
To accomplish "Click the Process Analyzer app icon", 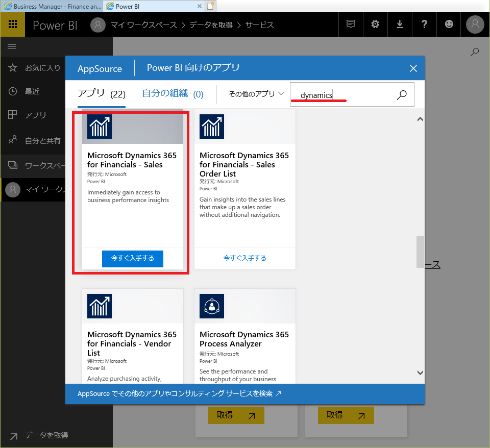I will pyautogui.click(x=212, y=306).
